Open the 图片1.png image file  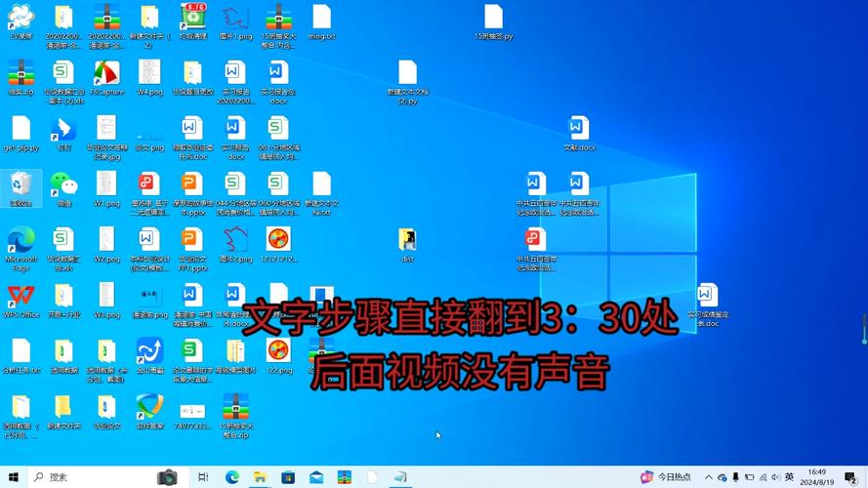point(236,22)
